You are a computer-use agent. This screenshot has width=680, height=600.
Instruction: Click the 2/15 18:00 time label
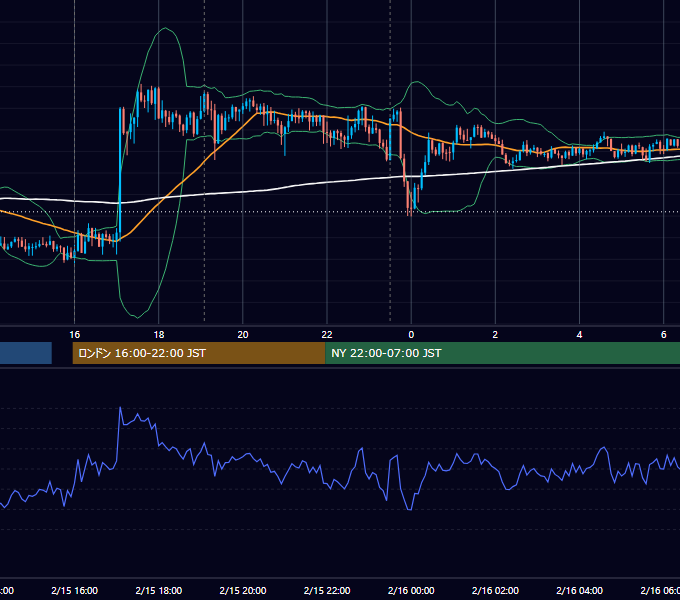[159, 590]
